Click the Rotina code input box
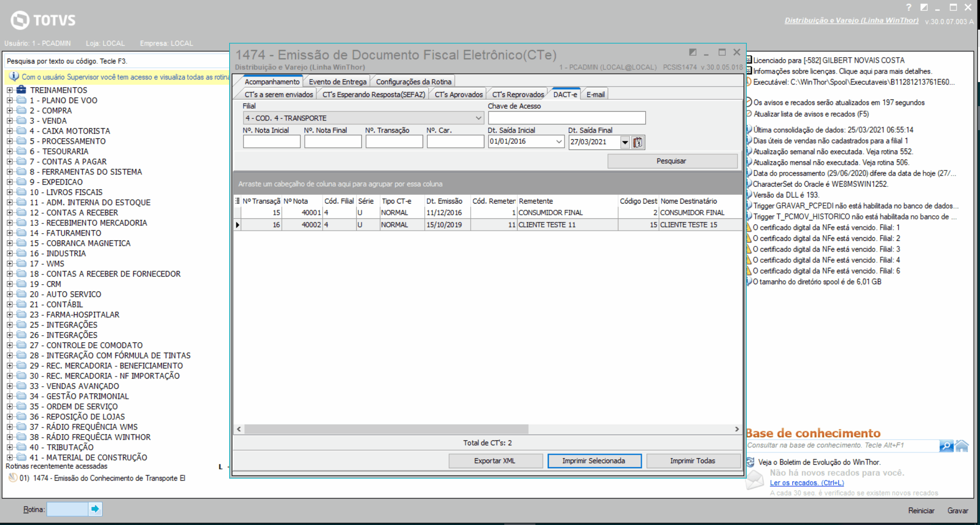 coord(67,509)
